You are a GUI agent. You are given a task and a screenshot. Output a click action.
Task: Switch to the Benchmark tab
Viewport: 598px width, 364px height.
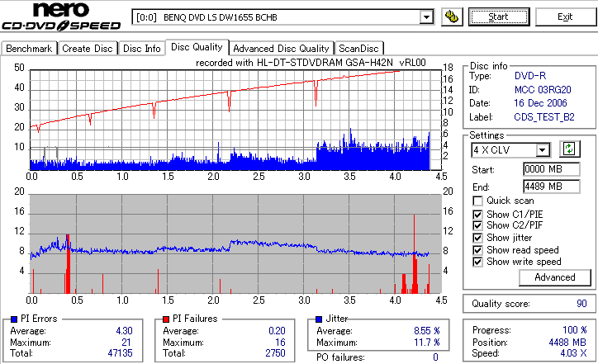29,49
